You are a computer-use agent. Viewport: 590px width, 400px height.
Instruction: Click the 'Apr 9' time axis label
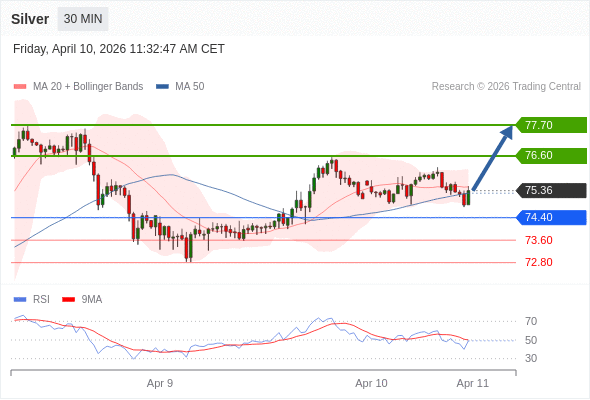click(x=160, y=383)
